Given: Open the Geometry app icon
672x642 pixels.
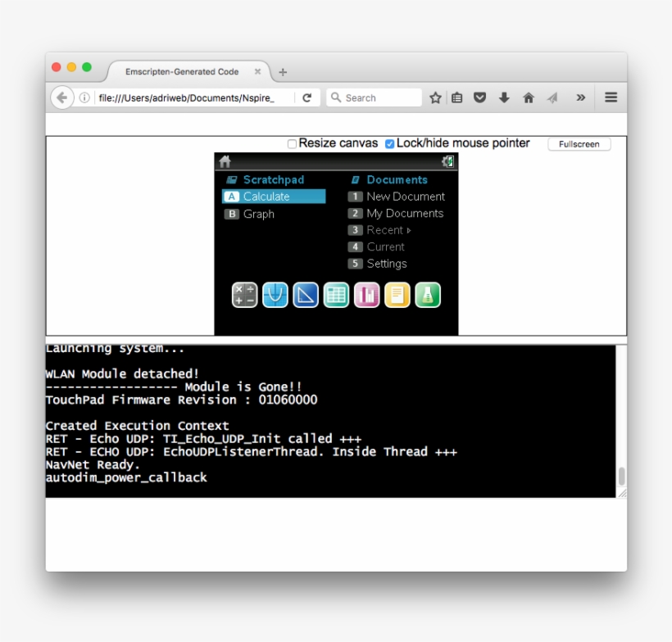Looking at the screenshot, I should point(306,295).
